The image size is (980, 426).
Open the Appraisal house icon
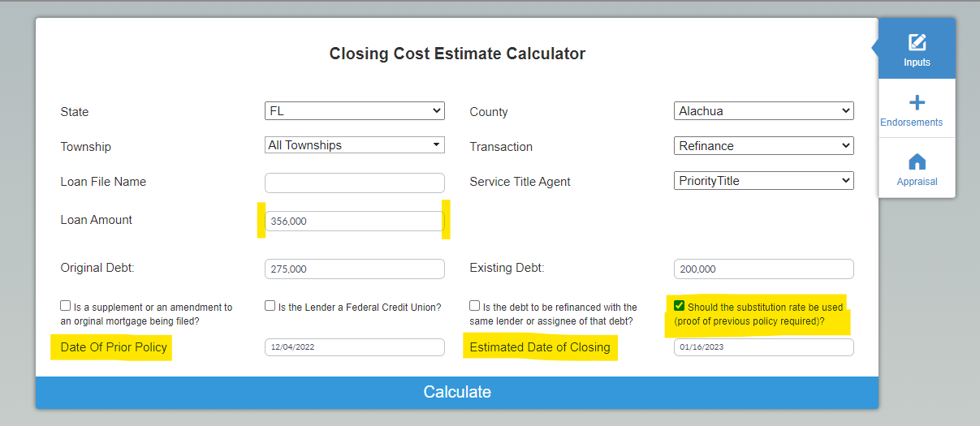click(x=917, y=161)
